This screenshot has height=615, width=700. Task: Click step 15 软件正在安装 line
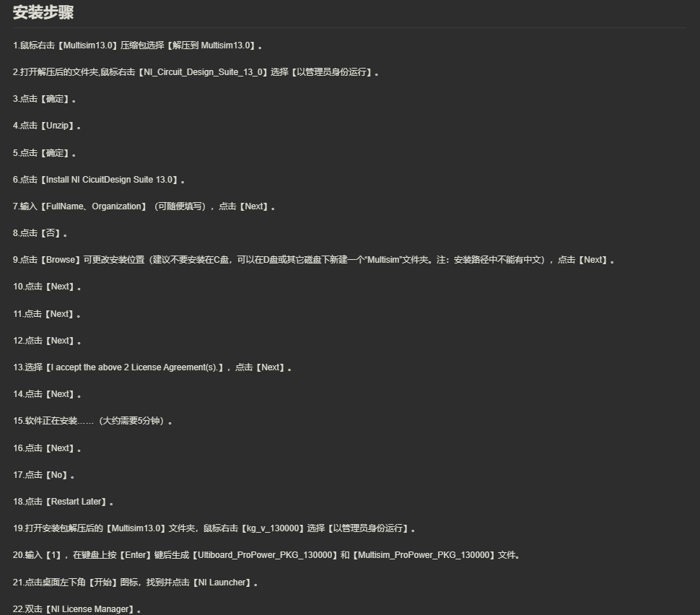(92, 421)
